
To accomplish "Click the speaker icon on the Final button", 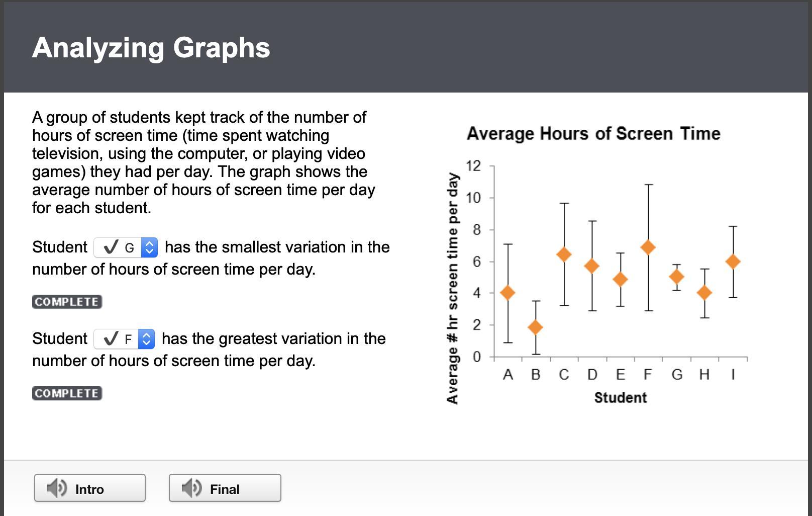I will [191, 488].
